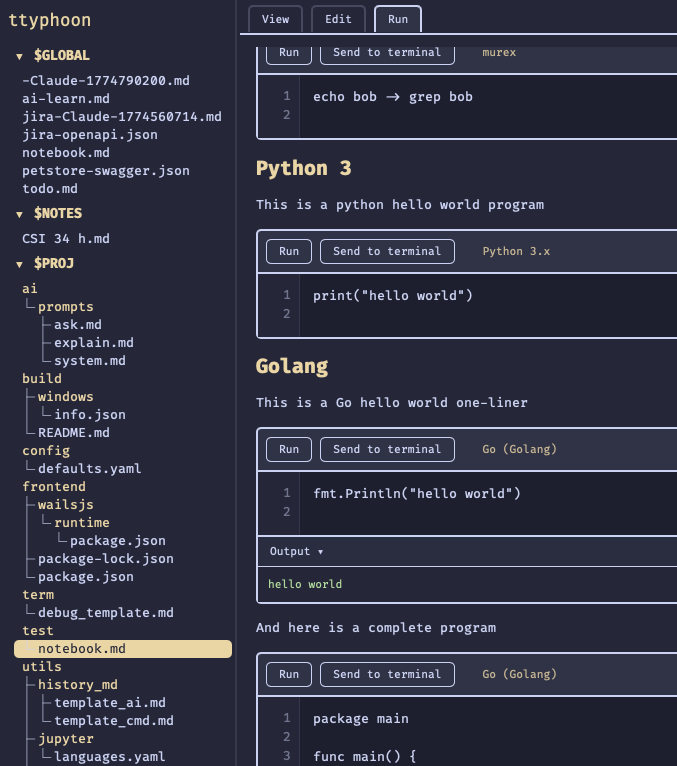Open package-lock.json file

point(106,559)
